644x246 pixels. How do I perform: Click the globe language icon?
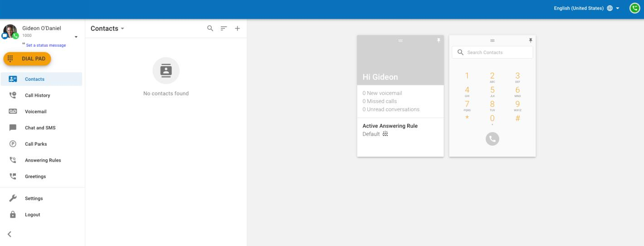[x=610, y=8]
